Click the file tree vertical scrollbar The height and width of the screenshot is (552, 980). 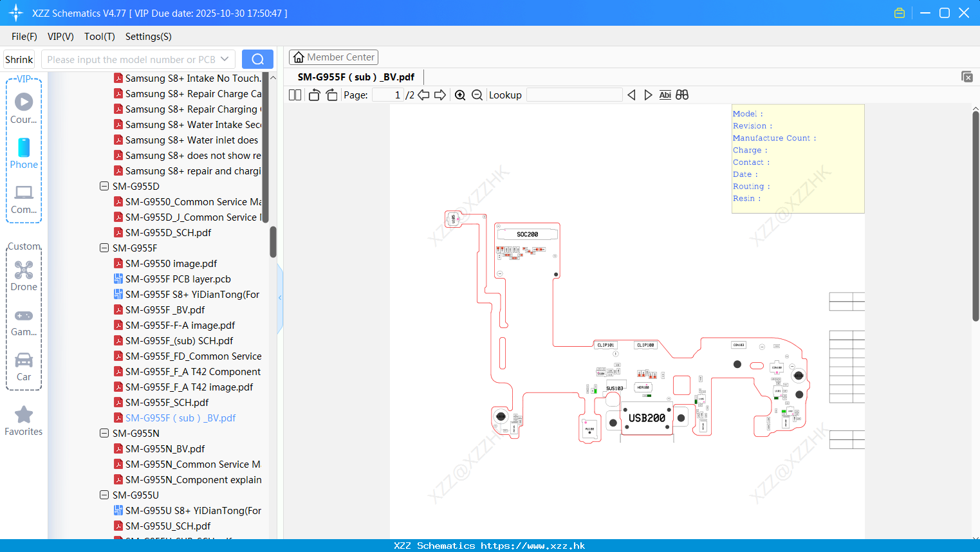[273, 242]
